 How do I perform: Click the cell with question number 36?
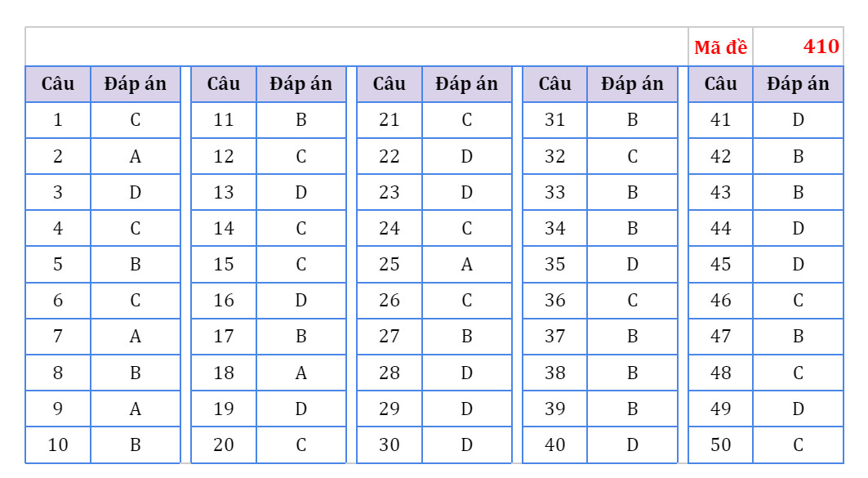tap(554, 300)
